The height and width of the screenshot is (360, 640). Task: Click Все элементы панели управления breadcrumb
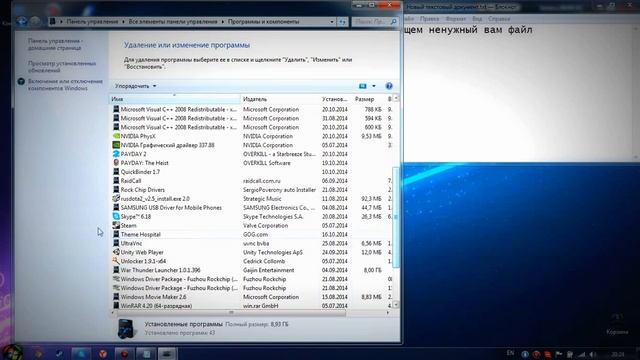click(173, 22)
